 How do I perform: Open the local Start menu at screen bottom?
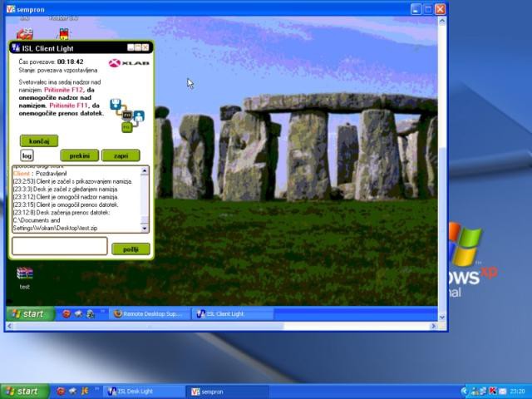(22, 391)
